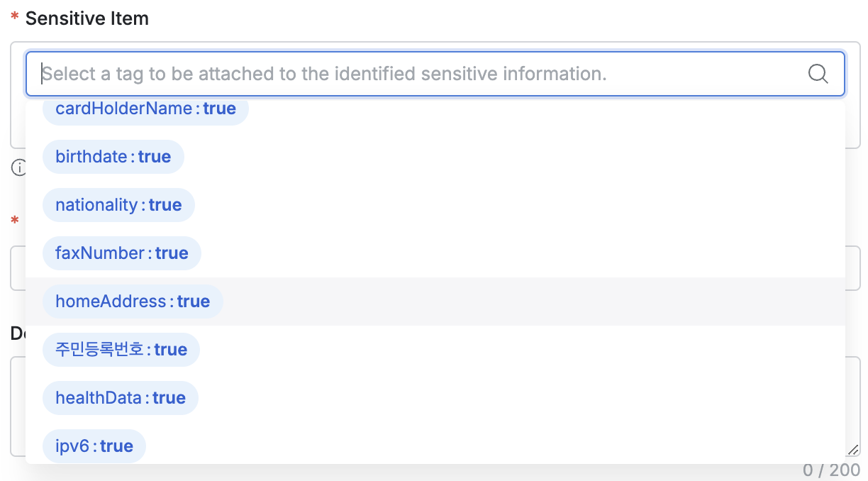Pick the nationality:true tag
The image size is (868, 481).
click(118, 205)
